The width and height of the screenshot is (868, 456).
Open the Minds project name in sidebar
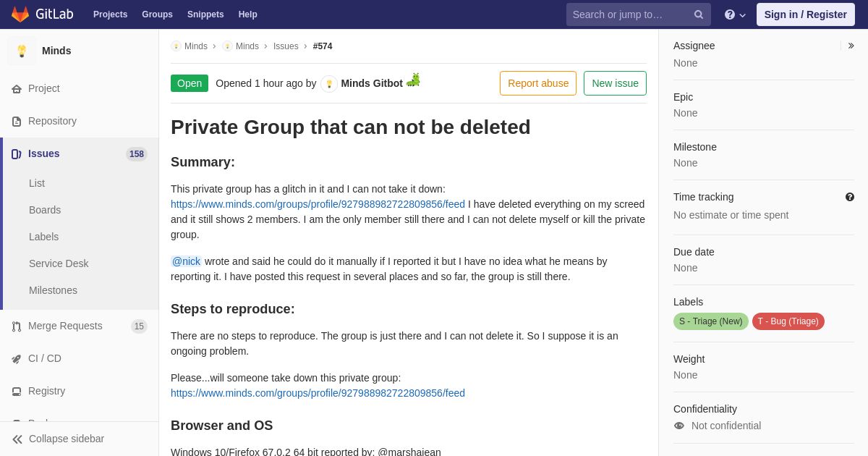56,51
